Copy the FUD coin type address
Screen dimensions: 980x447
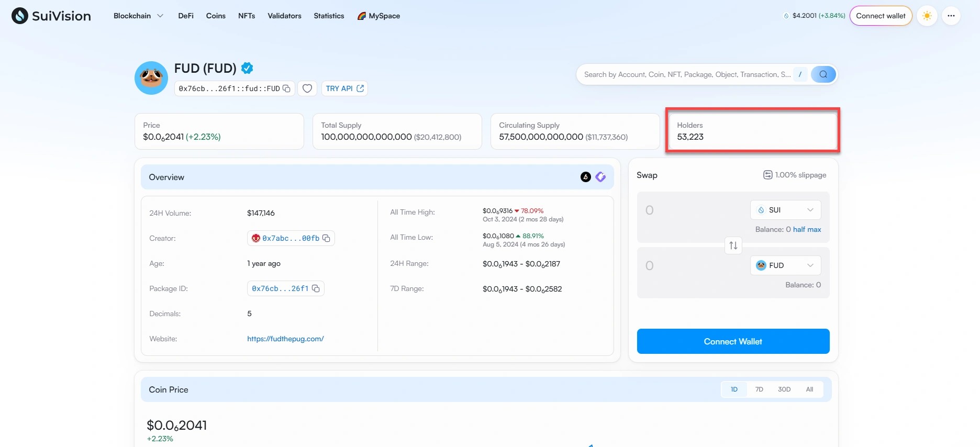coord(286,88)
